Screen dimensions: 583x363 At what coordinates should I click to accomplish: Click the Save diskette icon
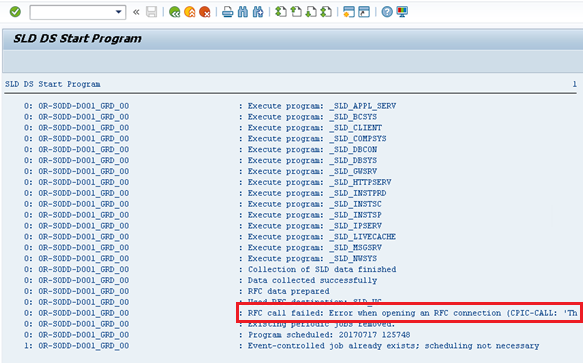(x=151, y=12)
